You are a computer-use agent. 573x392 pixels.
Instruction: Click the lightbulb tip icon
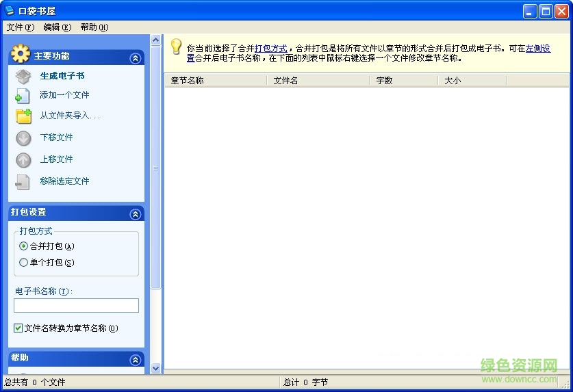pos(176,47)
